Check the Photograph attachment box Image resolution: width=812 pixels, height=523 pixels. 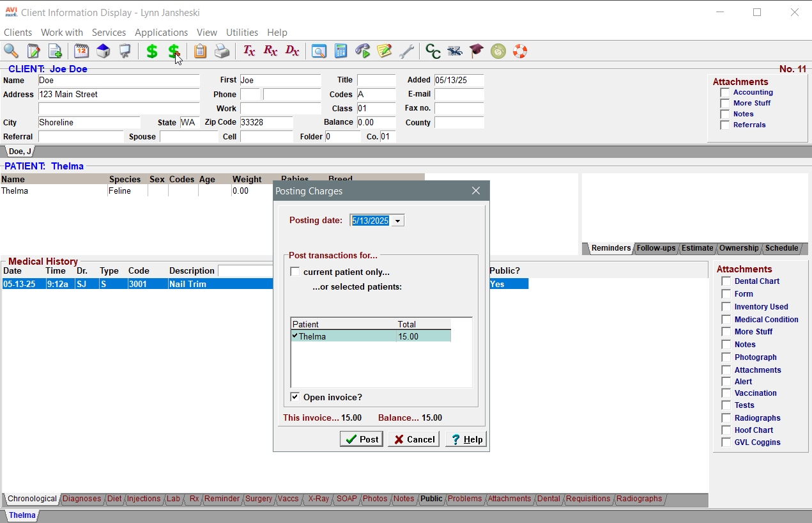tap(726, 357)
